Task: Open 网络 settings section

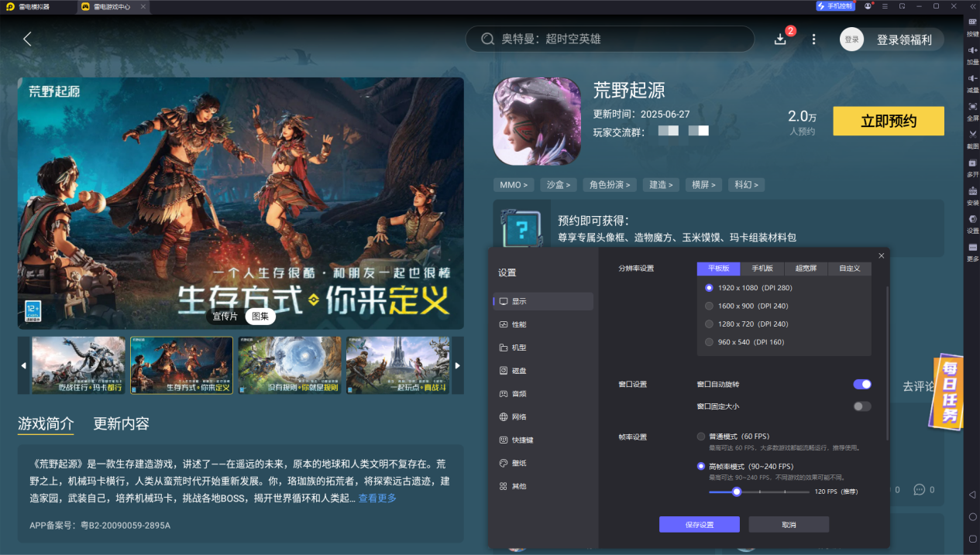Action: [543, 416]
